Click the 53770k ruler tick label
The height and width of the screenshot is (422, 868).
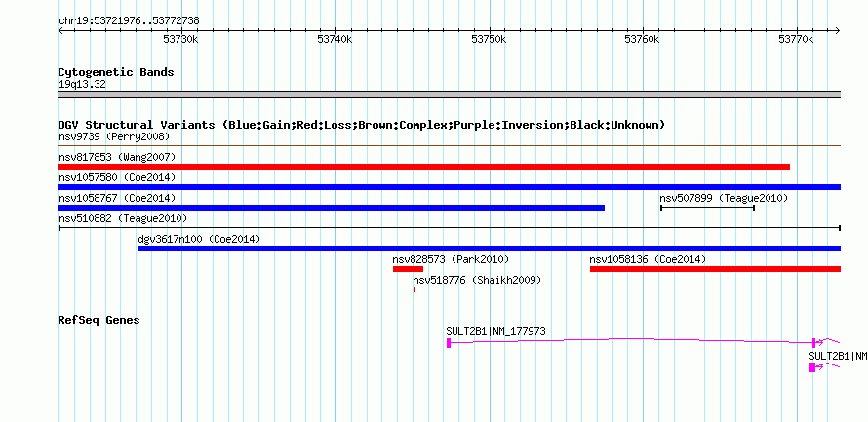coord(796,39)
